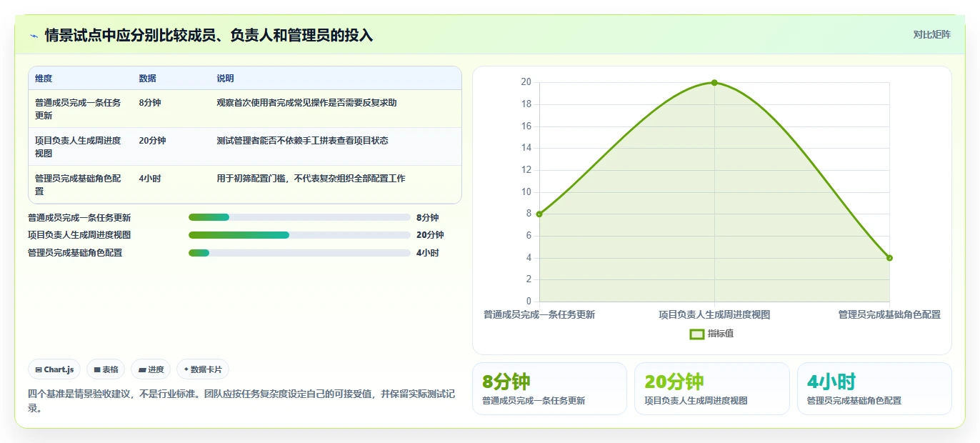
Task: Click description 观察首次使用者完成常见操作是否需要反复求助
Action: click(307, 103)
